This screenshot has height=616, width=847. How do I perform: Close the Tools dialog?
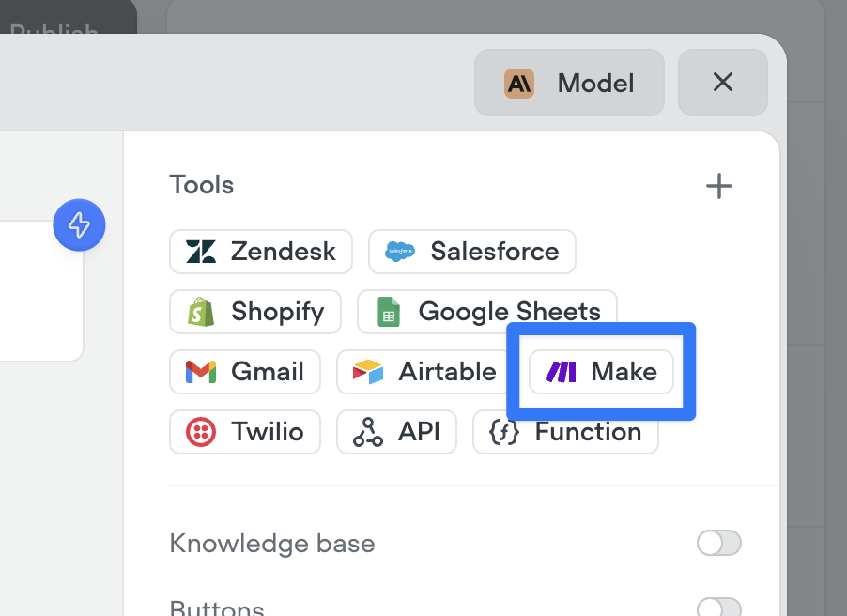click(x=722, y=82)
